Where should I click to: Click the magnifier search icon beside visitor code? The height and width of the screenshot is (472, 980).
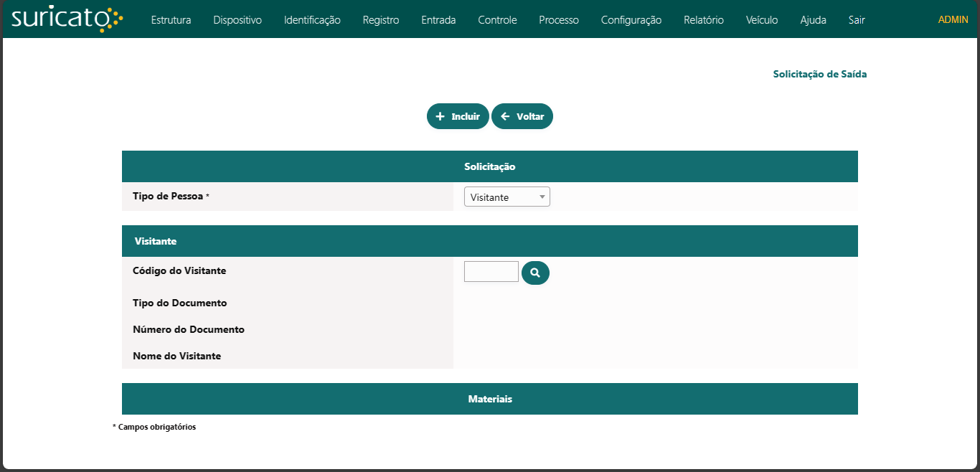pyautogui.click(x=535, y=273)
